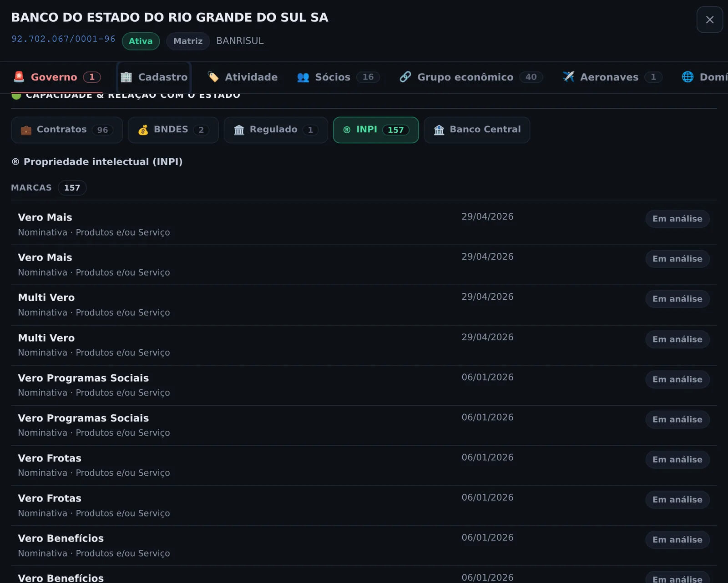Switch to the Aeronaves tab
728x583 pixels.
tap(612, 77)
